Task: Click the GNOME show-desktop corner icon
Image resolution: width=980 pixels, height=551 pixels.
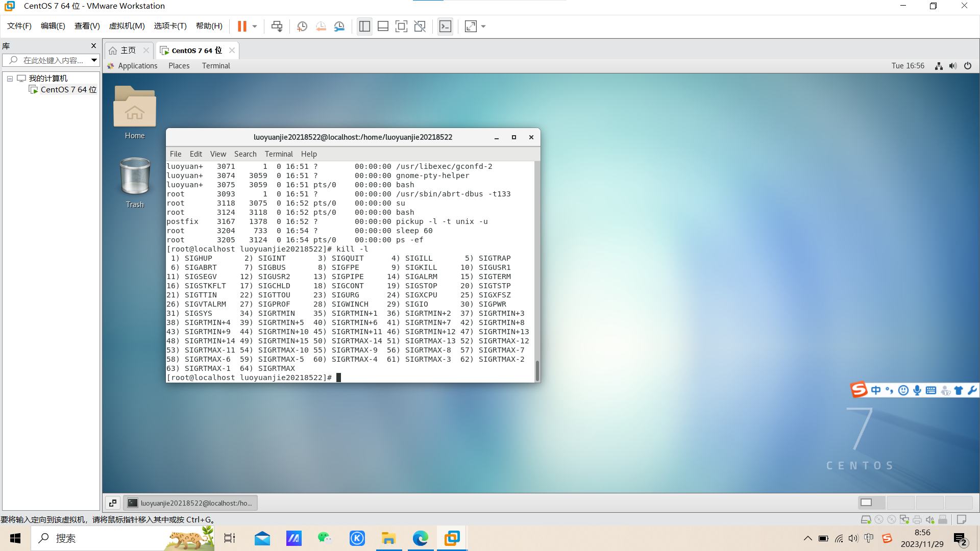Action: (x=113, y=503)
